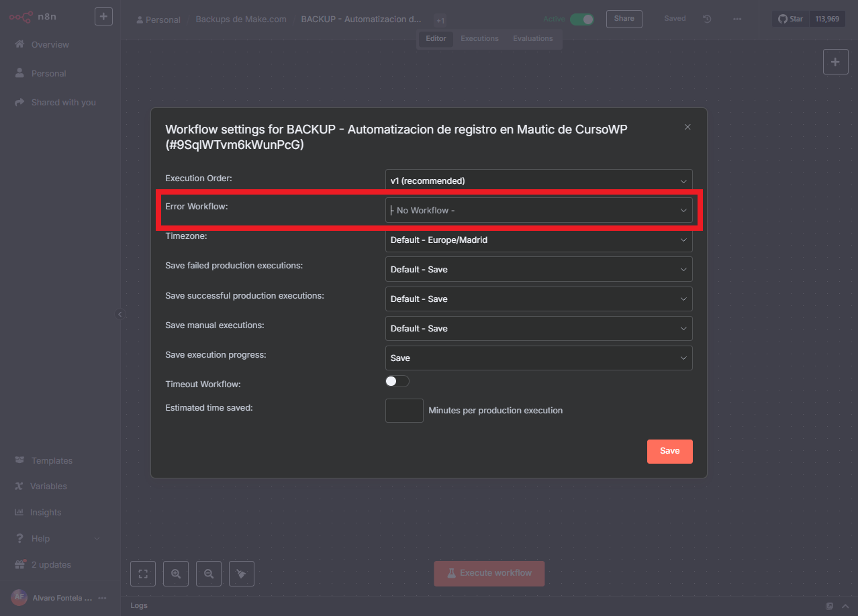Click Backups de Make.com breadcrumb
The image size is (858, 616).
pyautogui.click(x=240, y=19)
